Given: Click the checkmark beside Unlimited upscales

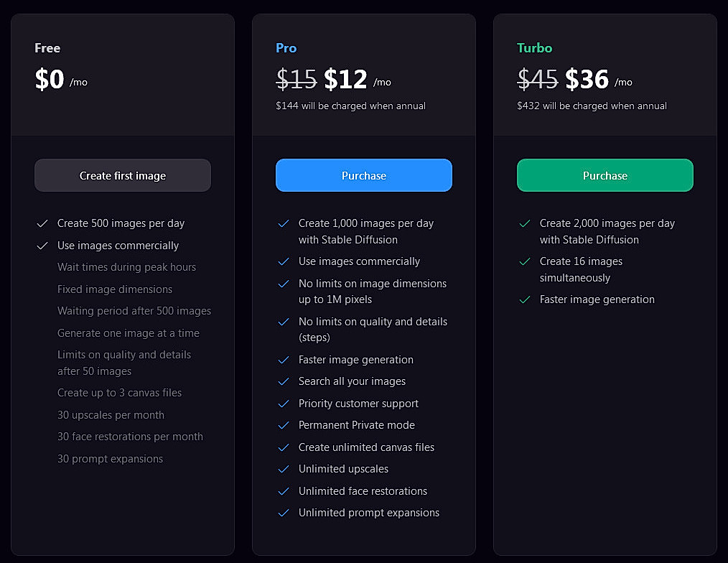Looking at the screenshot, I should [x=284, y=469].
